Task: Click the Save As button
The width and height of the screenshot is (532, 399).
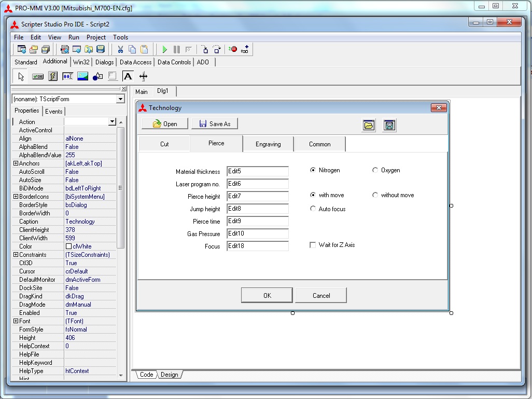Action: (215, 123)
